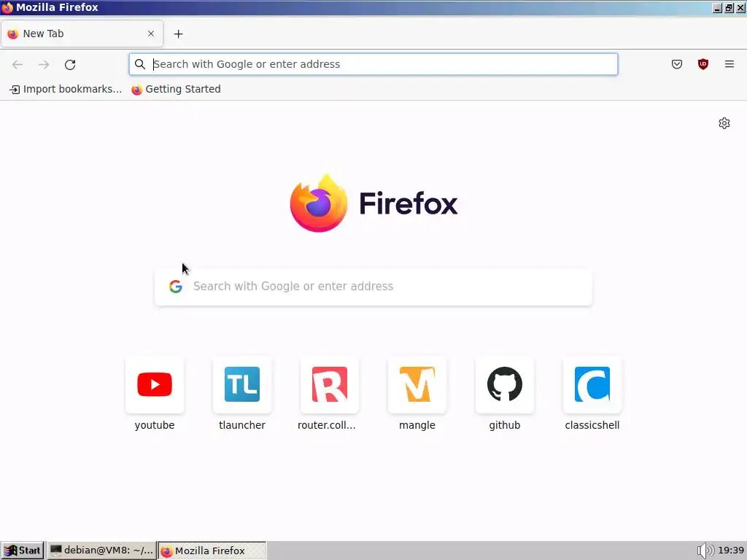Open the Firefox application menu

tap(729, 64)
